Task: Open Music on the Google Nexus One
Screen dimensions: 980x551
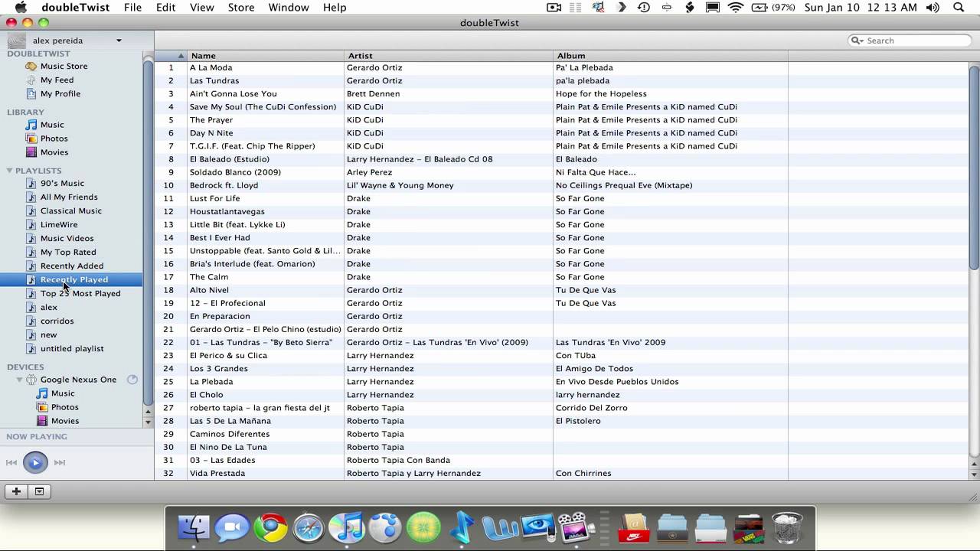Action: click(x=63, y=393)
